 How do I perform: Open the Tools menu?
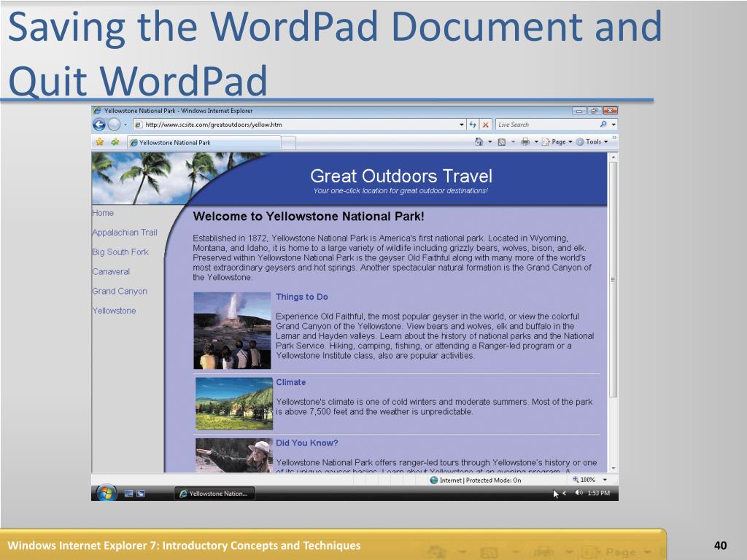pos(592,142)
